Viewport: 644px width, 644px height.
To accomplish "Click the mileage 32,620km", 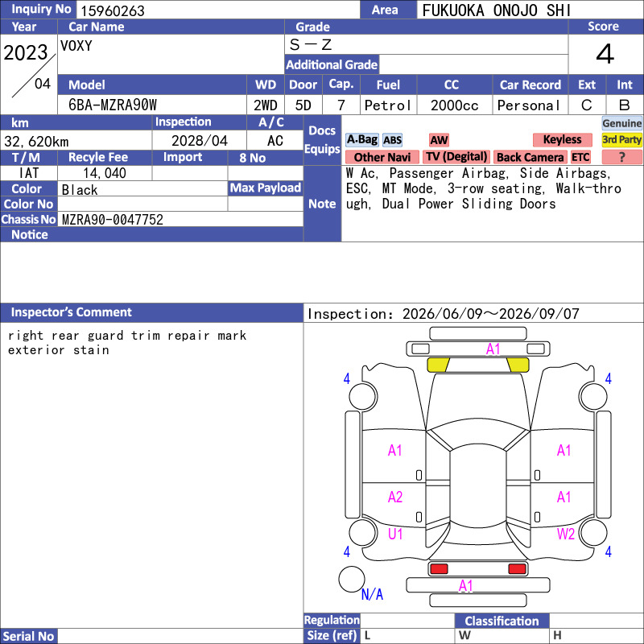I will (36, 142).
